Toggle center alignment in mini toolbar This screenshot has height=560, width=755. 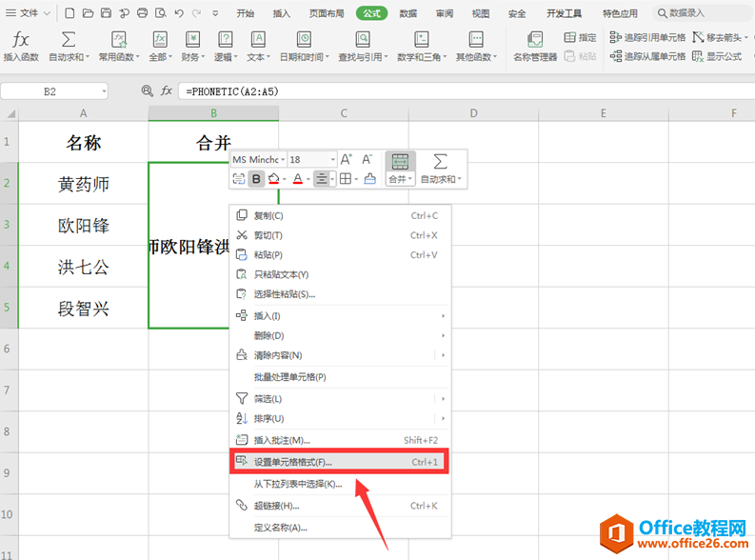pyautogui.click(x=321, y=178)
